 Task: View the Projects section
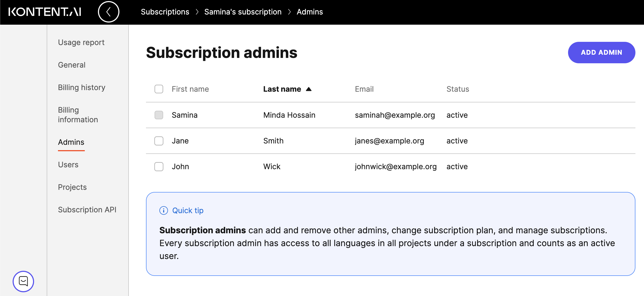coord(72,187)
